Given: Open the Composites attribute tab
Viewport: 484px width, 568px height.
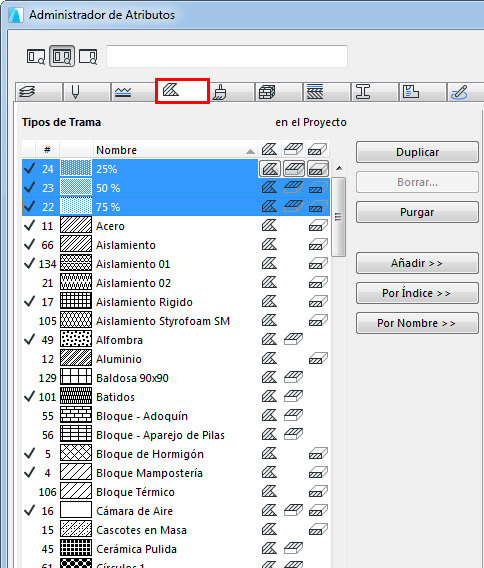Looking at the screenshot, I should [x=326, y=92].
